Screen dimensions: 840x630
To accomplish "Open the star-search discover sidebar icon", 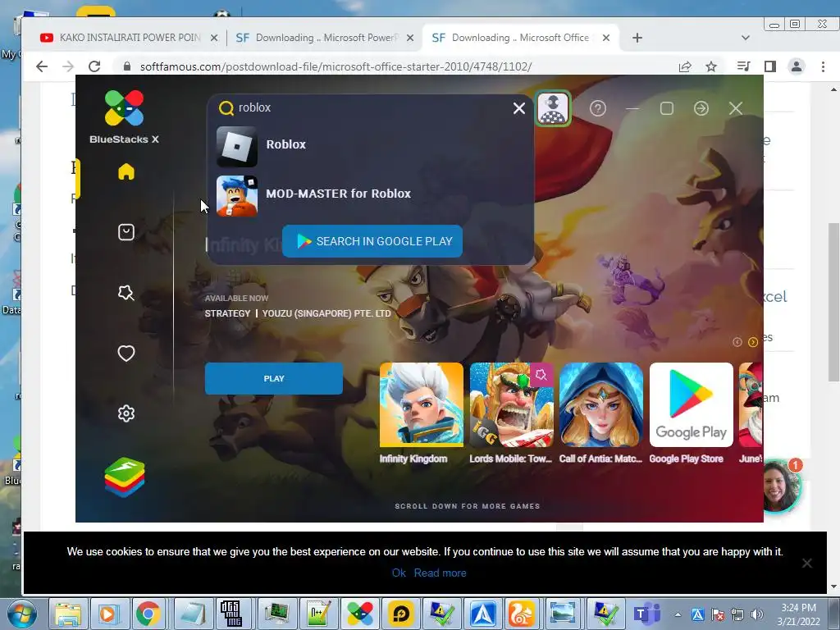I will pos(126,293).
